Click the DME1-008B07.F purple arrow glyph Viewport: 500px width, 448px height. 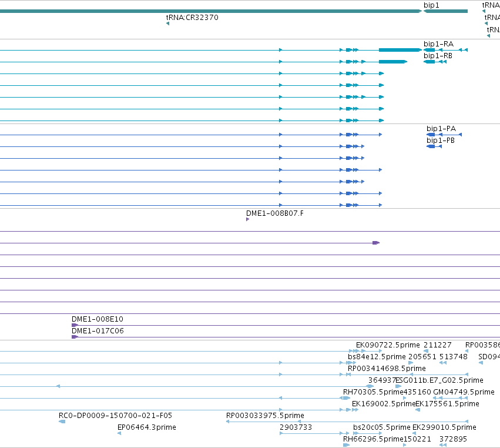pos(247,219)
